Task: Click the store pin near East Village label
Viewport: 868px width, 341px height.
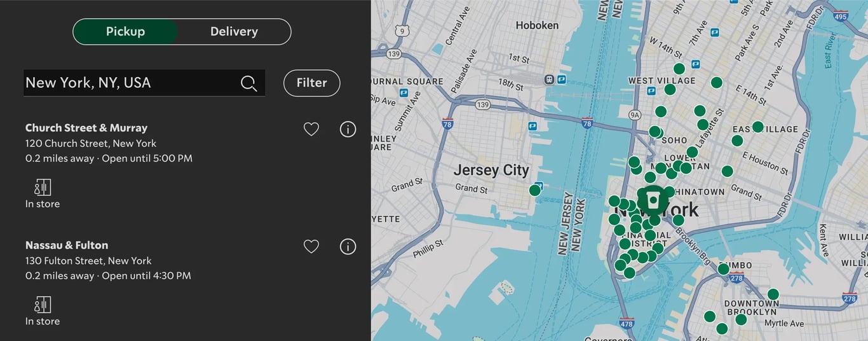Action: pos(757,127)
